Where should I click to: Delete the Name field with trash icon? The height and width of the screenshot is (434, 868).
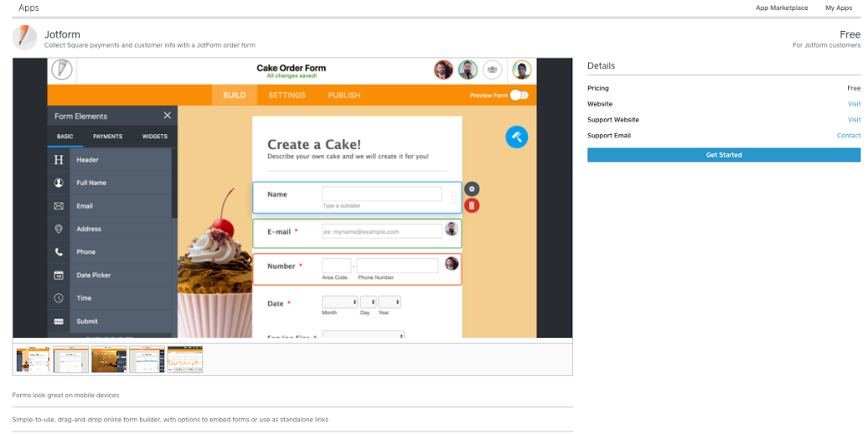click(x=472, y=205)
